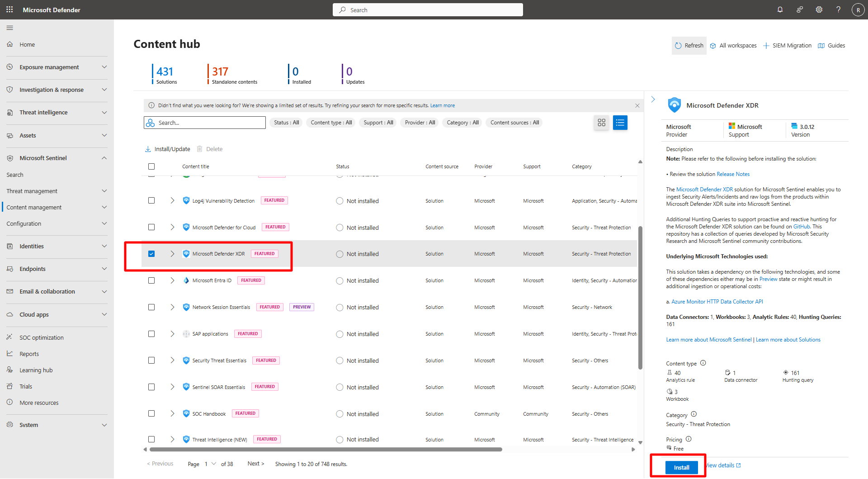Image resolution: width=868 pixels, height=479 pixels.
Task: Click the Category info icon in details
Action: (x=693, y=414)
